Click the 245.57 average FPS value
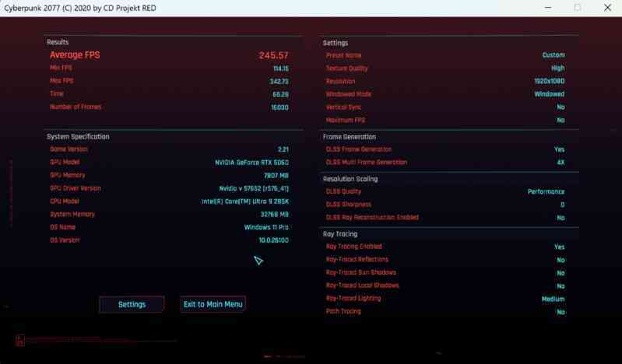Viewport: 622px width, 364px height. coord(274,55)
